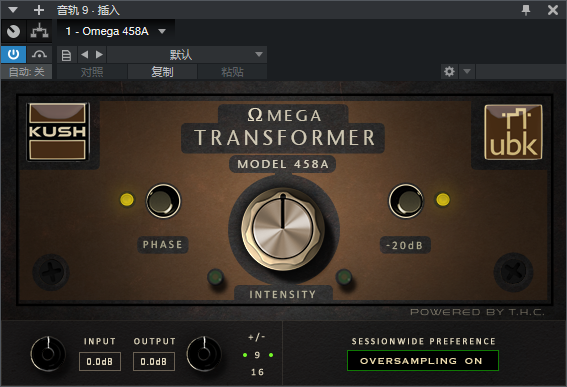The height and width of the screenshot is (387, 567).
Task: Close the plugin window
Action: [x=553, y=10]
